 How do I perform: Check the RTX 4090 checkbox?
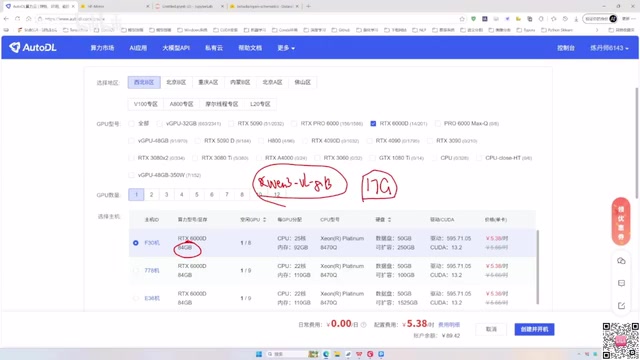[x=369, y=141]
